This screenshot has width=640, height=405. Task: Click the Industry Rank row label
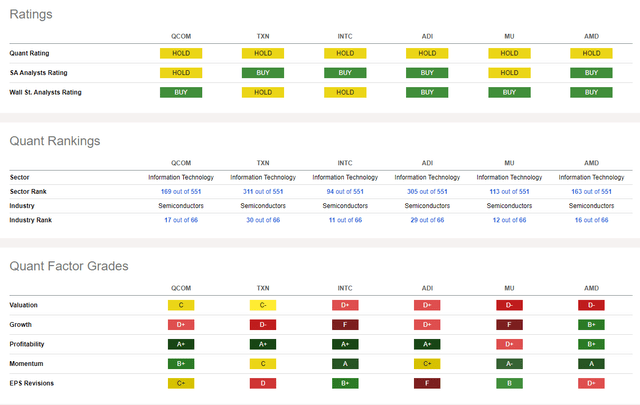pyautogui.click(x=31, y=220)
